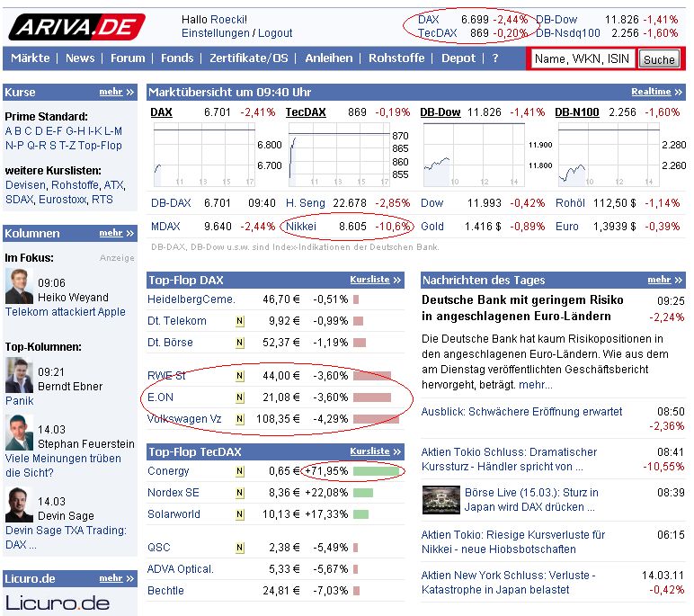
Task: Open Ausblick: Schwächere Eröffnung erwartet news
Action: click(521, 412)
